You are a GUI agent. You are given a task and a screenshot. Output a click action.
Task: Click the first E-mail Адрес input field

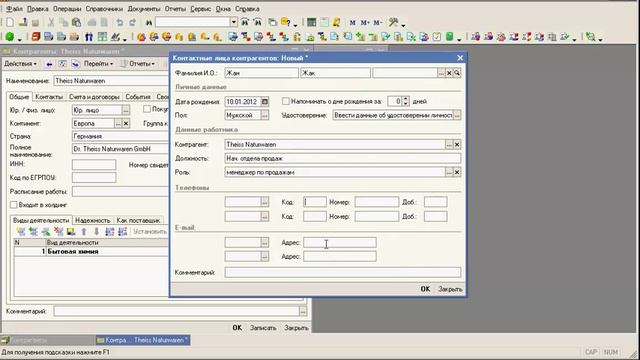tap(340, 242)
